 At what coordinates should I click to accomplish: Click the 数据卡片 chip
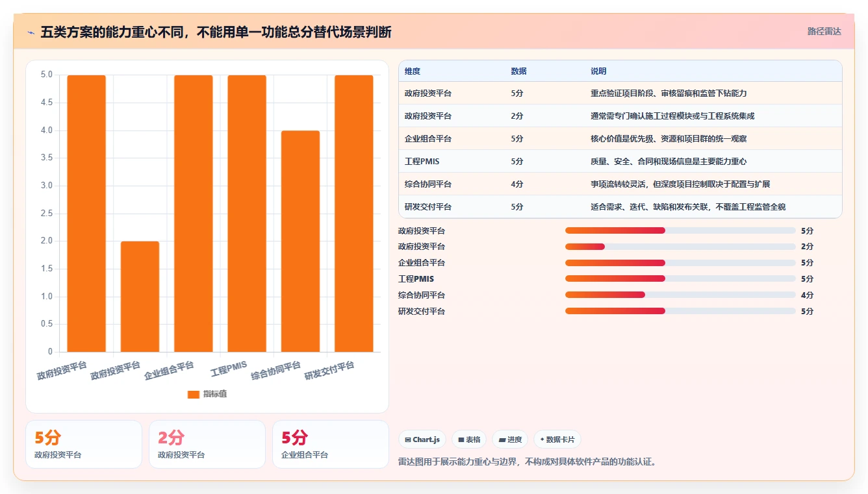pyautogui.click(x=557, y=439)
